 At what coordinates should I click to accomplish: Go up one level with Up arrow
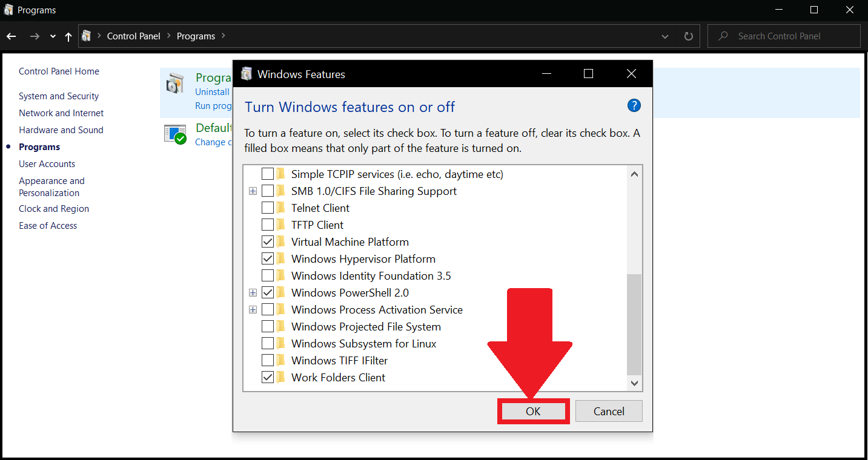click(x=68, y=36)
